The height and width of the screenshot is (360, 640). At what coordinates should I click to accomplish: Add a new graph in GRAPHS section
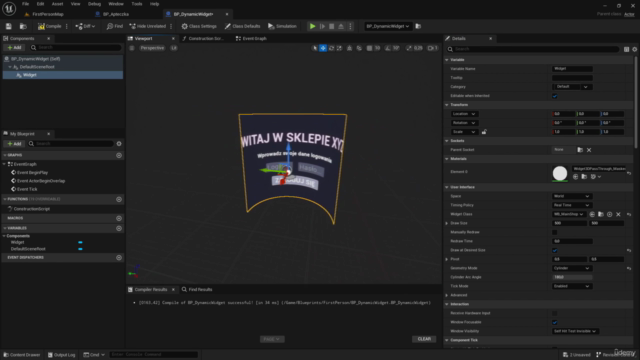pos(119,155)
